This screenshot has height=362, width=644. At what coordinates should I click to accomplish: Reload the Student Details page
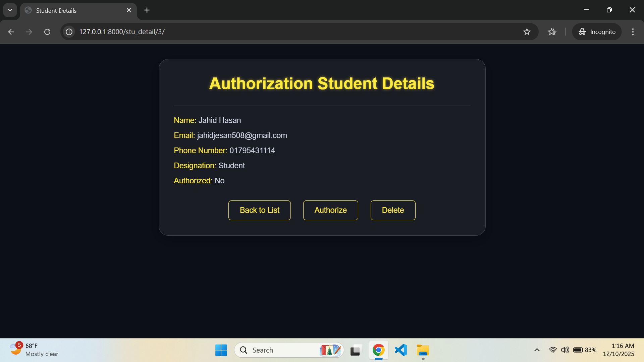47,32
